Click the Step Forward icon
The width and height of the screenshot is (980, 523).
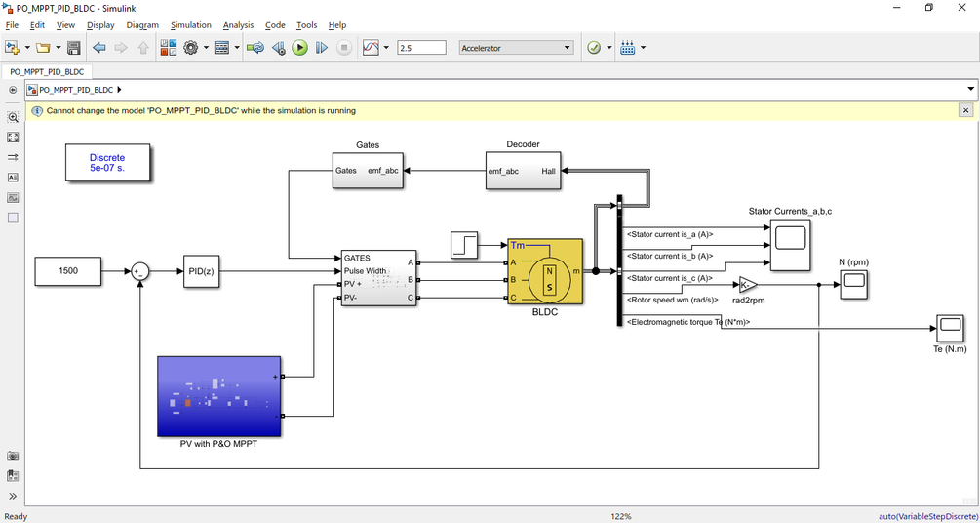[x=321, y=48]
